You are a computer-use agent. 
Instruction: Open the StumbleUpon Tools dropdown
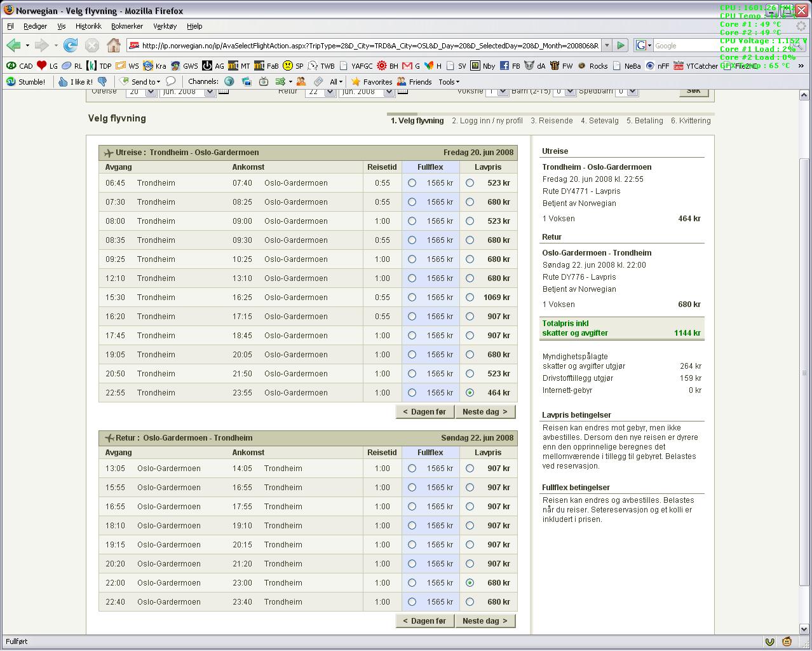[x=449, y=81]
